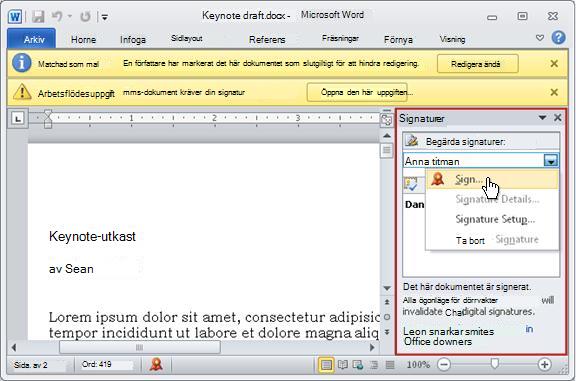Click the tab selector box left of ruler

(x=18, y=118)
